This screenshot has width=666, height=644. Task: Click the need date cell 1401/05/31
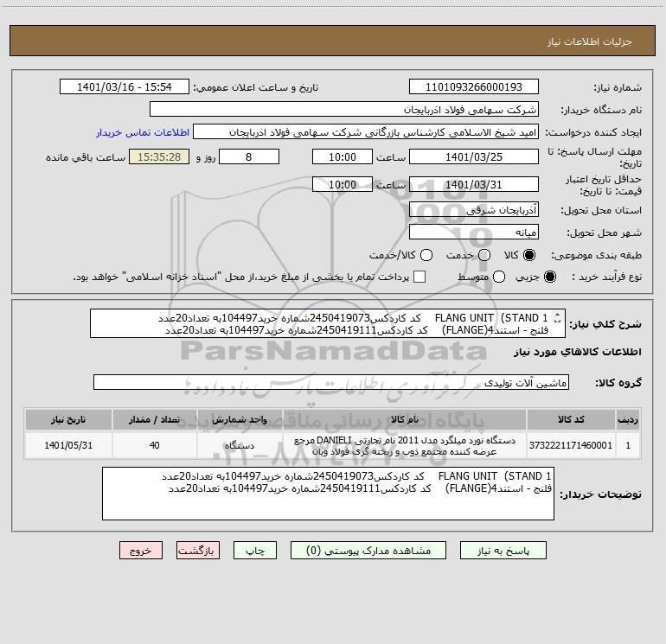(68, 445)
